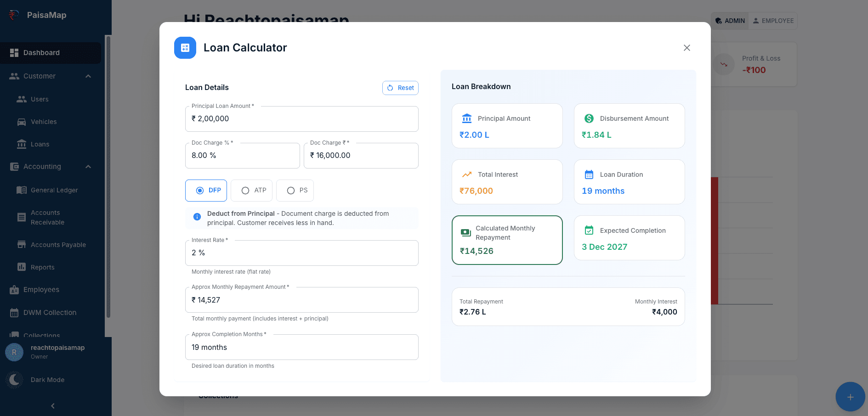This screenshot has width=868, height=416.
Task: Click the blue plus floating button
Action: click(x=850, y=397)
